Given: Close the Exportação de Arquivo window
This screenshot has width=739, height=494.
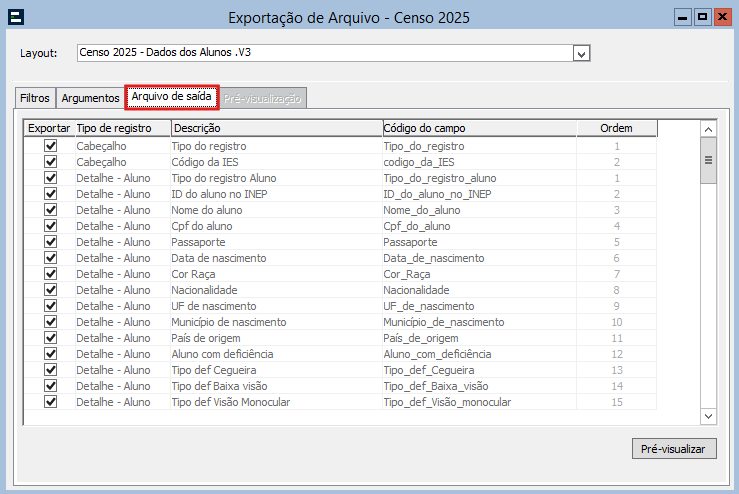Looking at the screenshot, I should [722, 17].
